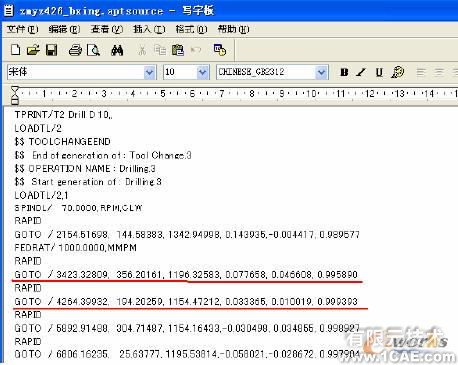Click the text line LOADTL/2,1
458x365 pixels.
point(41,195)
